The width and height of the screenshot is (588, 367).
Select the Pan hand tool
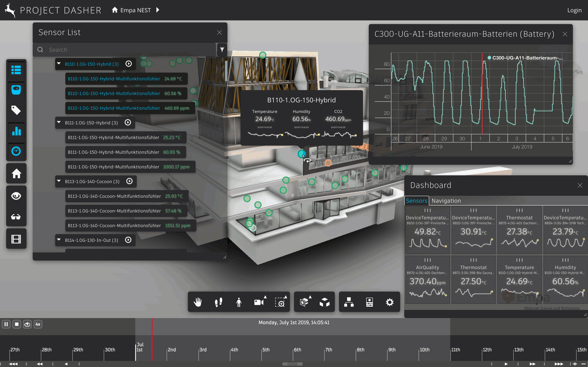pyautogui.click(x=198, y=302)
